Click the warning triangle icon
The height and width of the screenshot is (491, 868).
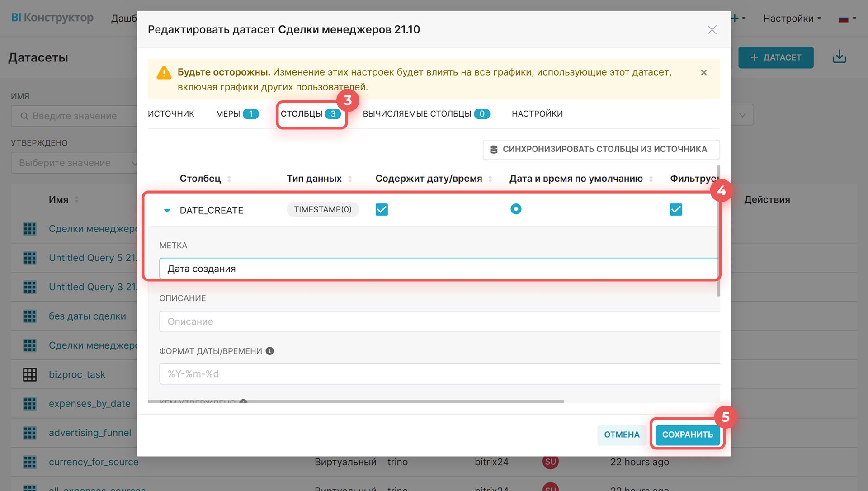point(164,73)
